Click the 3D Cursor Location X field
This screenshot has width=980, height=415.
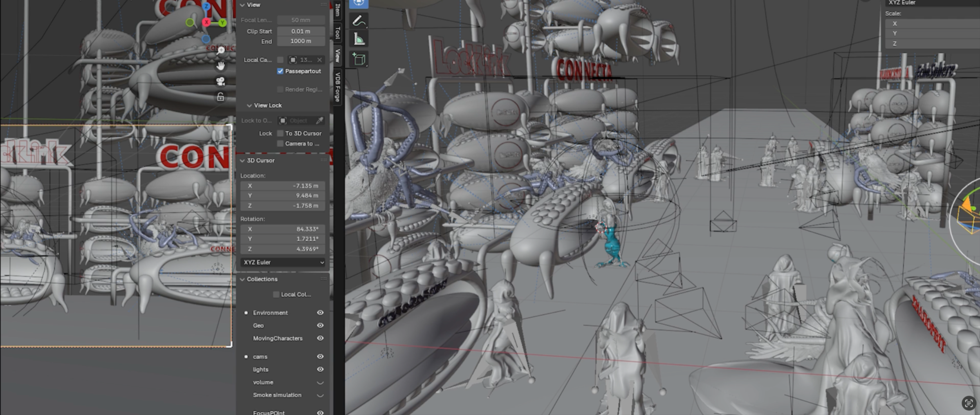[283, 186]
